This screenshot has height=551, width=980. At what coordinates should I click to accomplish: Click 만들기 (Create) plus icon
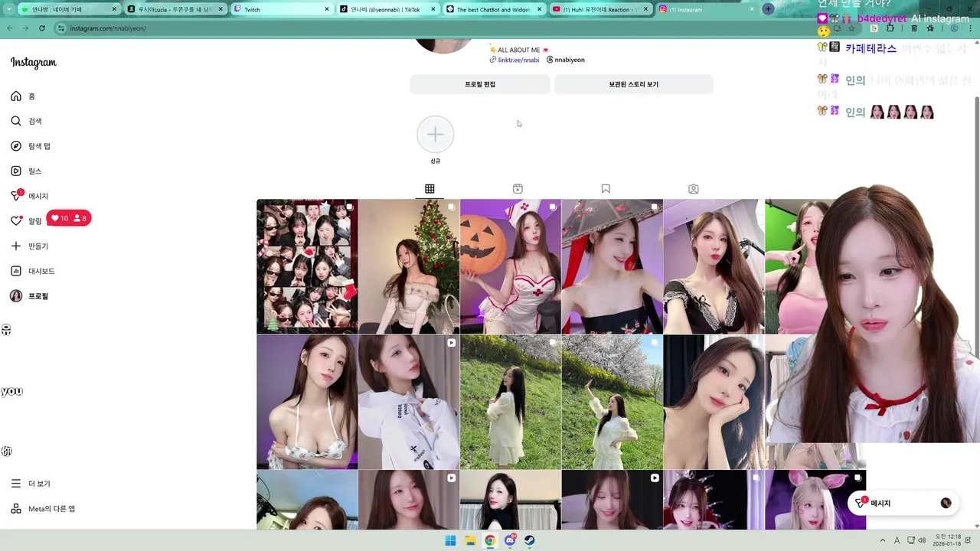(x=16, y=246)
